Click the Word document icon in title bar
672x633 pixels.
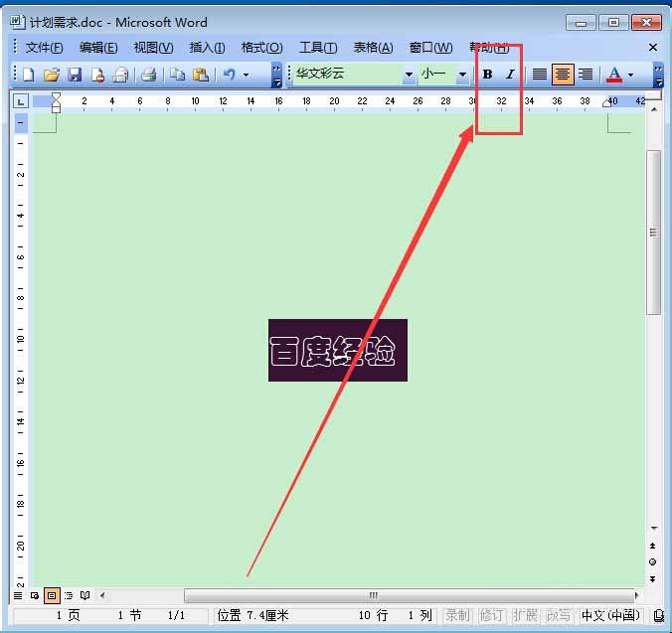pyautogui.click(x=17, y=22)
